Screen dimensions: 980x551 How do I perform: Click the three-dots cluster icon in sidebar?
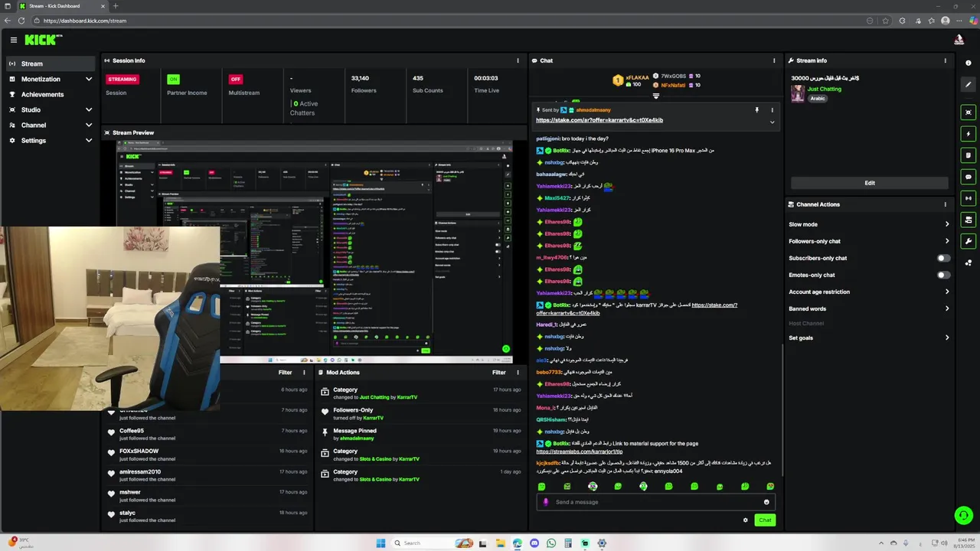[969, 262]
